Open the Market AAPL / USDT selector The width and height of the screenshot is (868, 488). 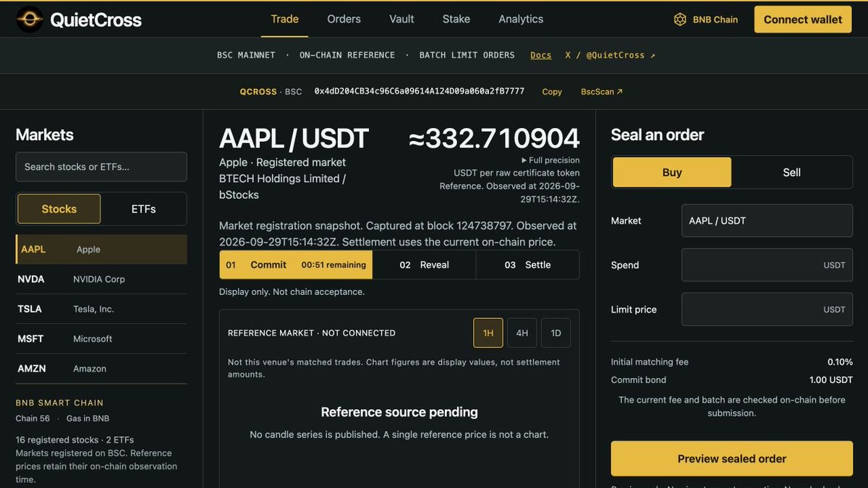767,221
